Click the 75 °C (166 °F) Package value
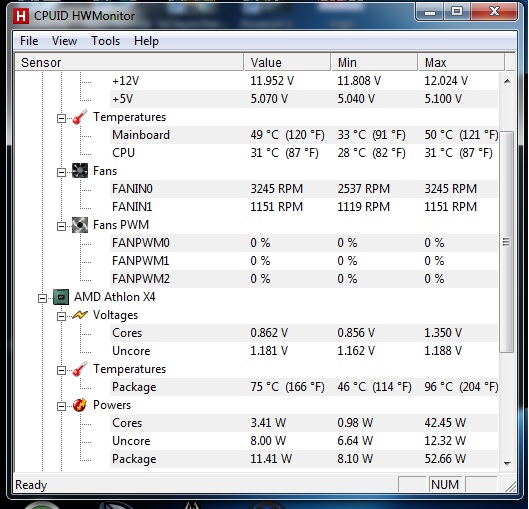The height and width of the screenshot is (509, 529). (287, 387)
